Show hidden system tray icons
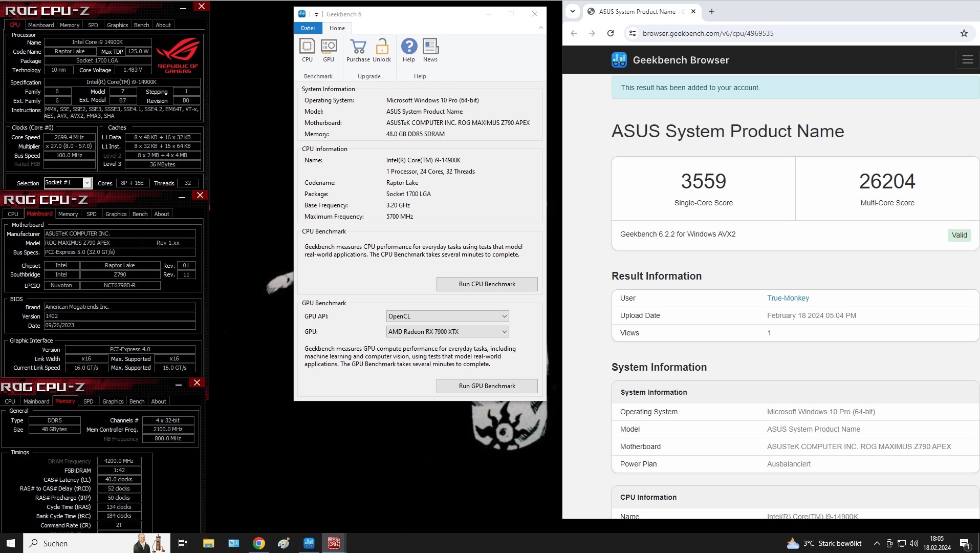980x553 pixels. [877, 543]
